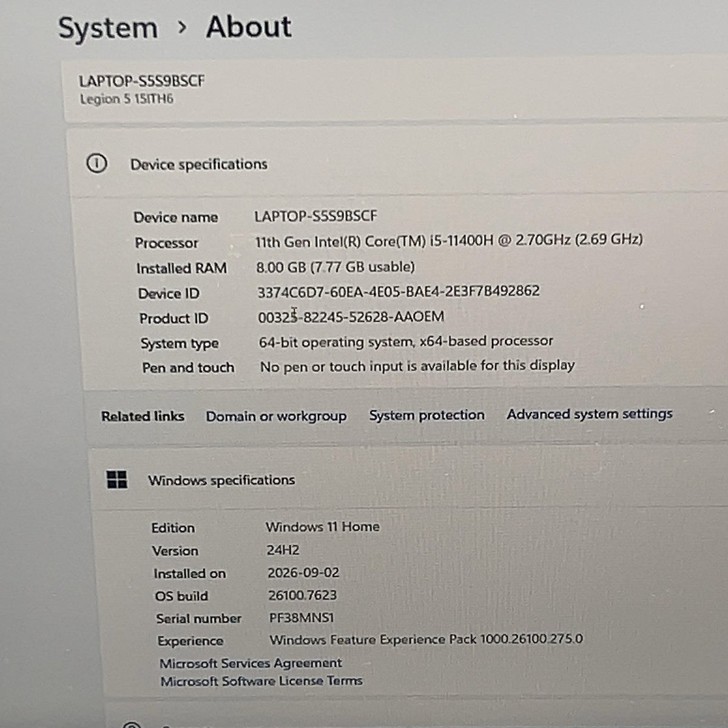Viewport: 728px width, 728px height.
Task: Open Microsoft Services Agreement link
Action: coord(251,663)
